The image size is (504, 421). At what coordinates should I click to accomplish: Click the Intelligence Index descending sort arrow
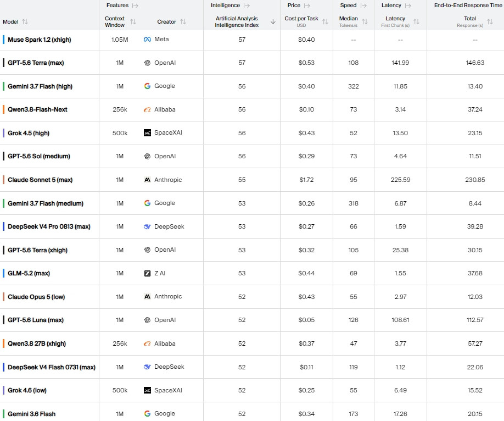tap(273, 21)
